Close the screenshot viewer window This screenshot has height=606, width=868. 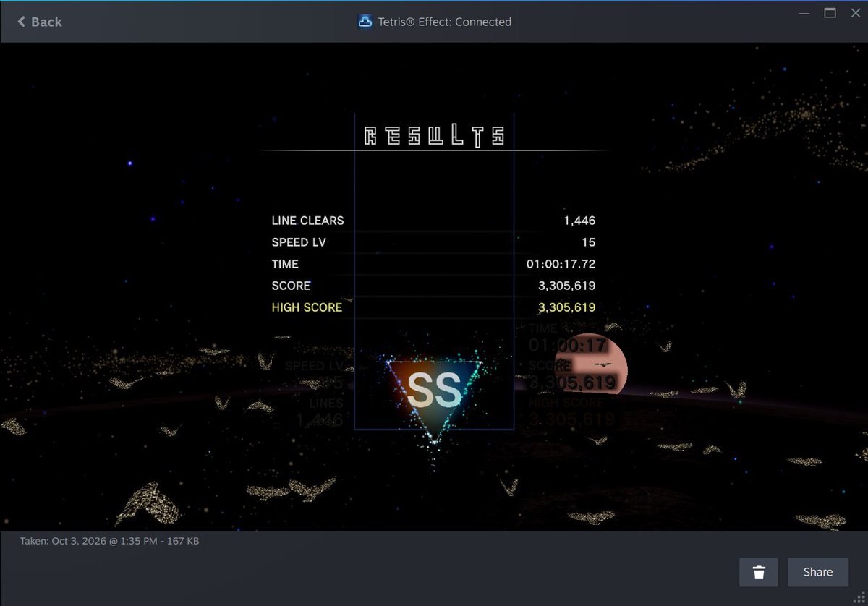[x=854, y=12]
